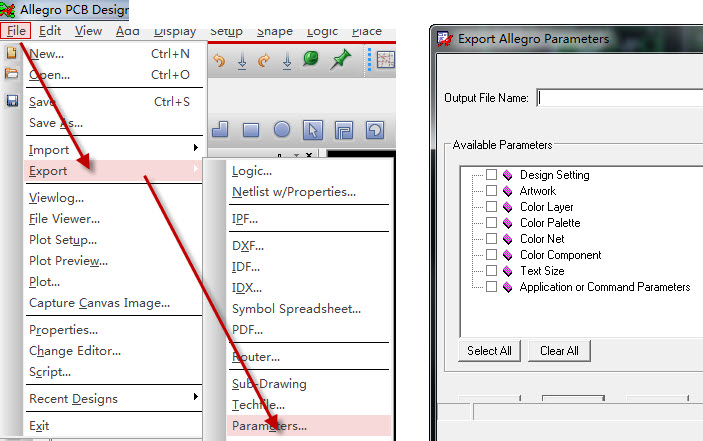Screen dimensions: 703x441
Task: Check Application or Command Parameters checkbox
Action: 491,287
